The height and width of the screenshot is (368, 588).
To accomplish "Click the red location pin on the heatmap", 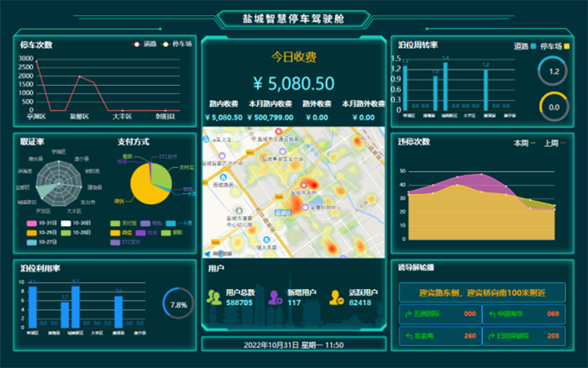I will coord(304,184).
